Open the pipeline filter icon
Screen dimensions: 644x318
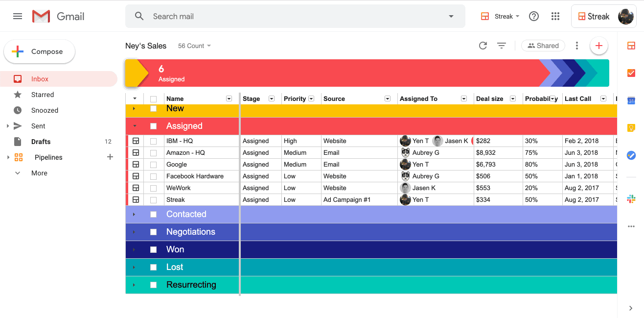click(x=502, y=46)
